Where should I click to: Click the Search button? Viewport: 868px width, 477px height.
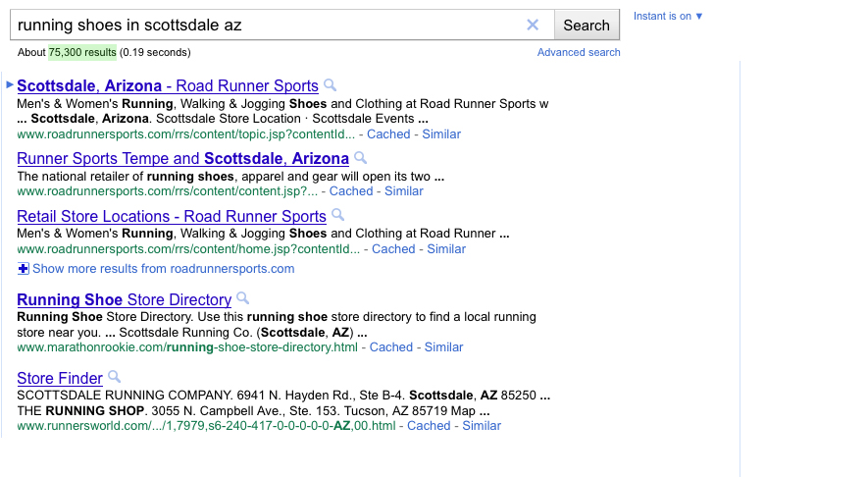[587, 25]
